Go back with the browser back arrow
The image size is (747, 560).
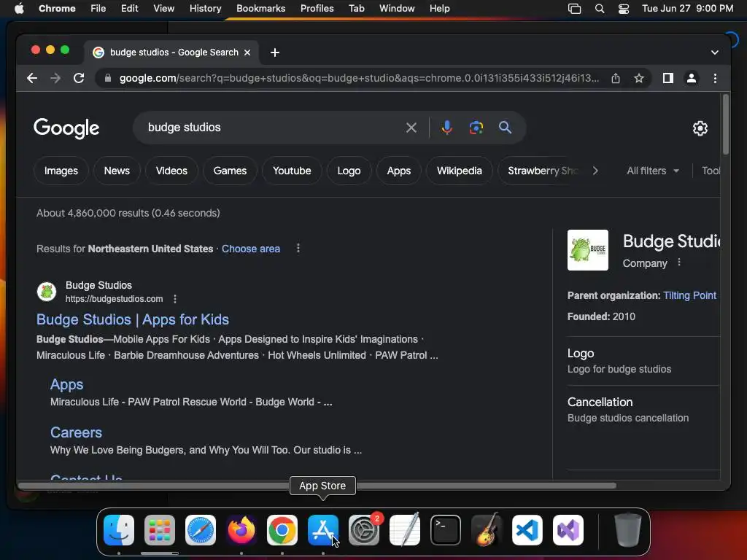32,78
